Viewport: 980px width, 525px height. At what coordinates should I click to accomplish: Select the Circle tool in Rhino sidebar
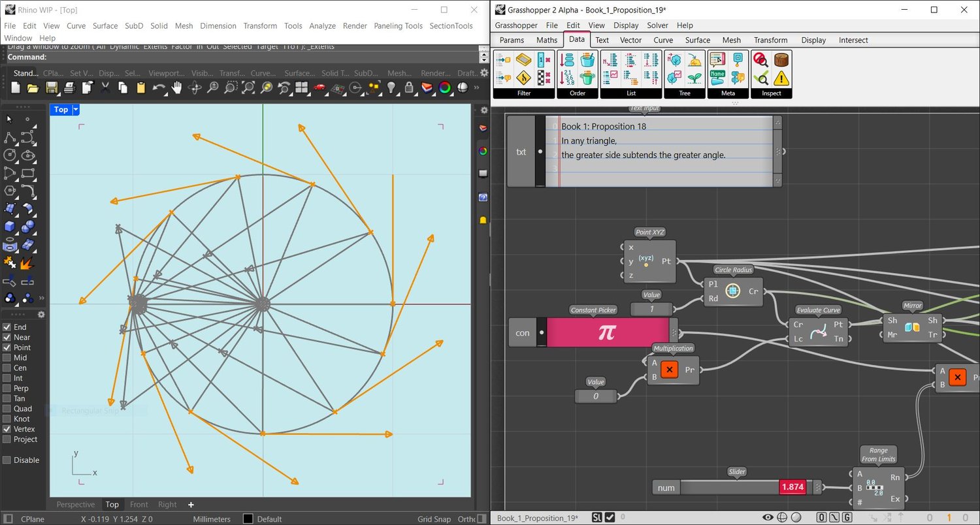click(10, 155)
